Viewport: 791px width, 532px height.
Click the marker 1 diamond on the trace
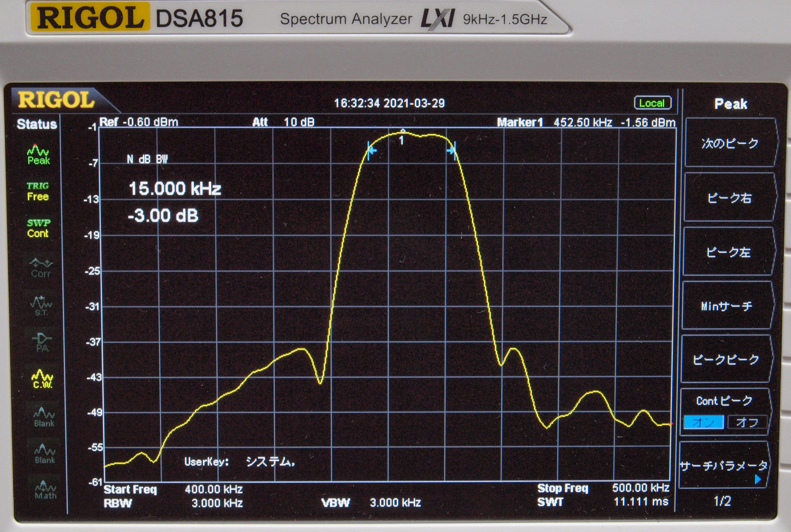(402, 131)
